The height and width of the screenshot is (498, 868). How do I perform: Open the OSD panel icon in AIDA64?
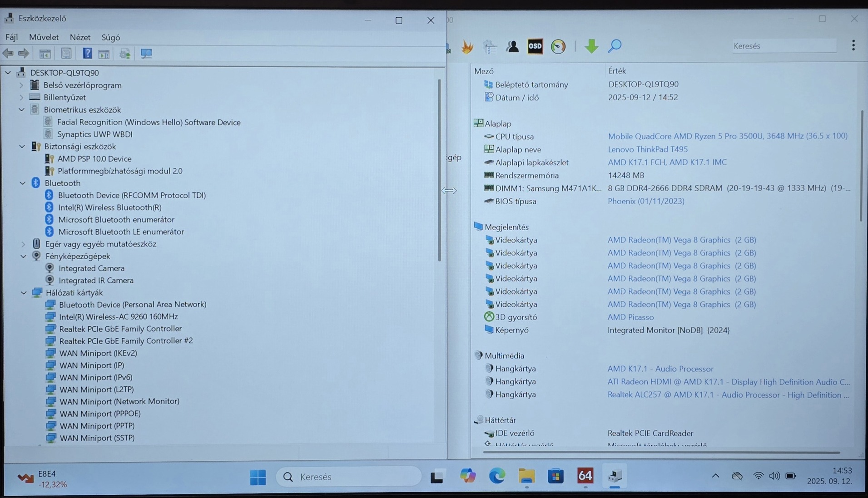click(x=535, y=46)
